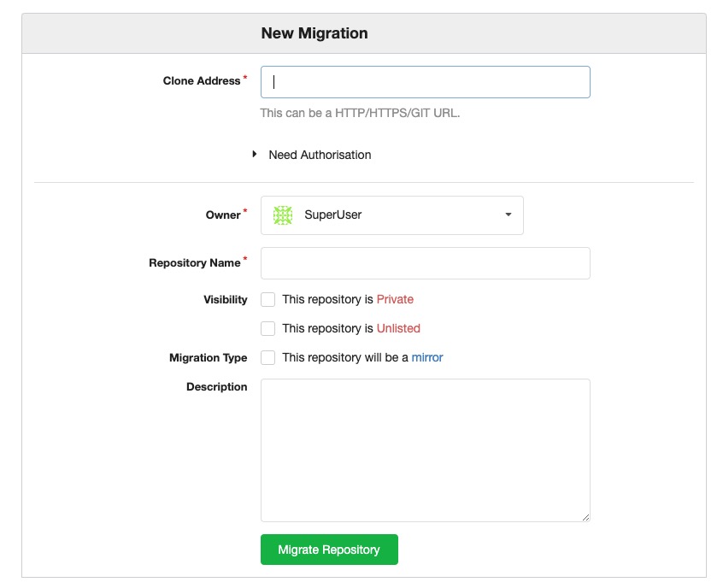Screen dimensions: 723x588
Task: Enable the Private repository checkbox
Action: coord(267,300)
